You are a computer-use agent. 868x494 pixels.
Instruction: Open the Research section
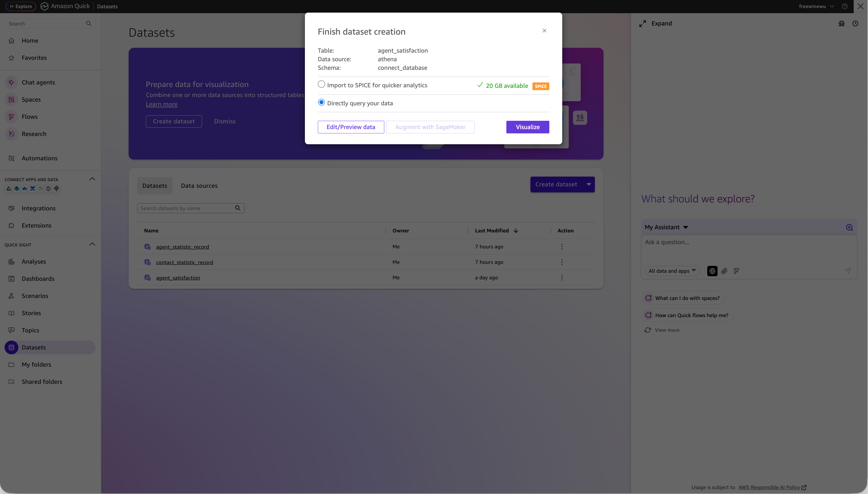point(34,134)
